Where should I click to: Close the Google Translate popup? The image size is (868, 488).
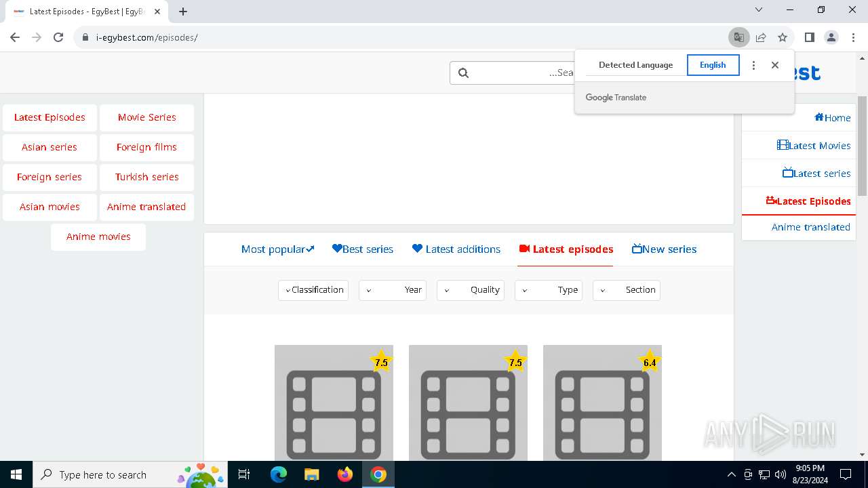775,65
